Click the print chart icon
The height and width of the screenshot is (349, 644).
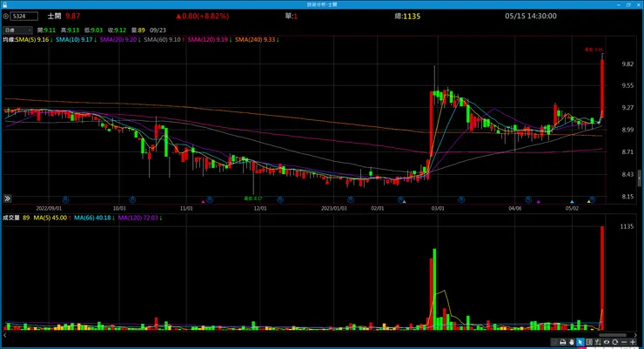[x=563, y=342]
